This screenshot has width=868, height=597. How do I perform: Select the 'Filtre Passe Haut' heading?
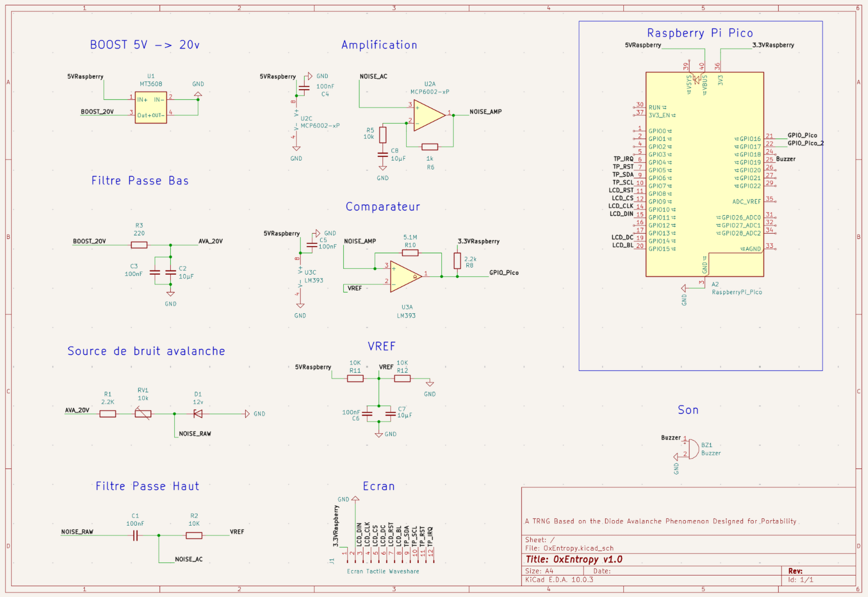(147, 486)
